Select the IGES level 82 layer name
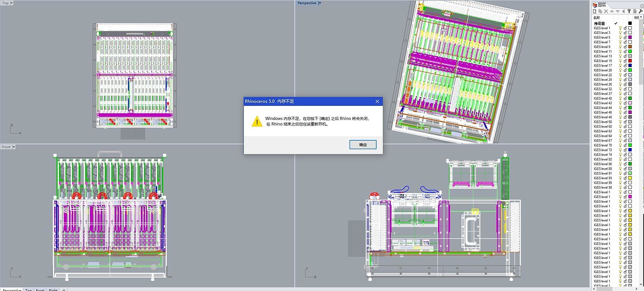The width and height of the screenshot is (644, 291). point(603,159)
